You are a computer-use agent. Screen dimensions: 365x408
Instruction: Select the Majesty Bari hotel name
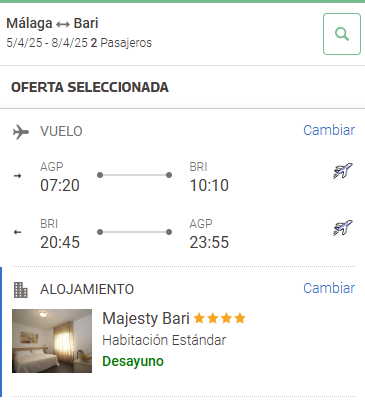point(146,318)
